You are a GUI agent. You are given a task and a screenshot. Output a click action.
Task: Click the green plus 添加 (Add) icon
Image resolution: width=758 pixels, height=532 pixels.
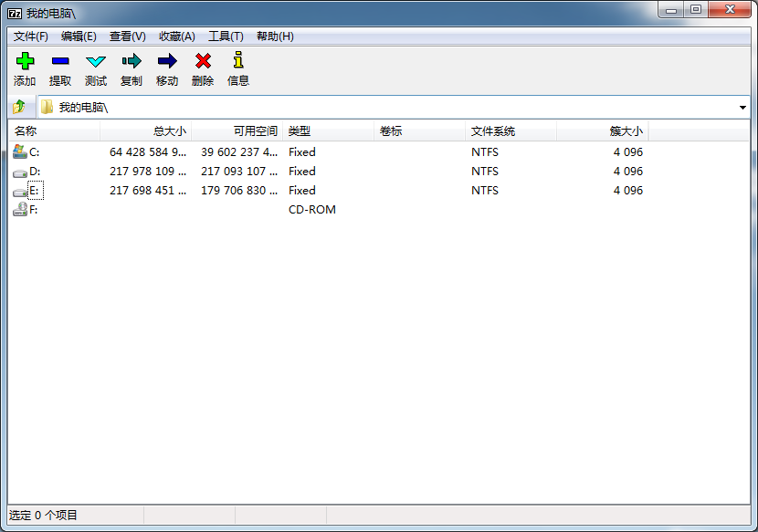click(x=25, y=62)
